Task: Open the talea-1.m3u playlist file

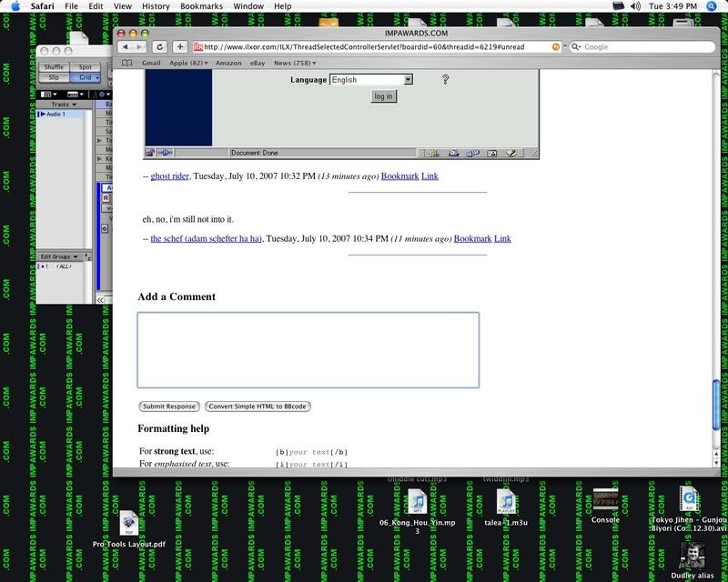Action: point(506,503)
